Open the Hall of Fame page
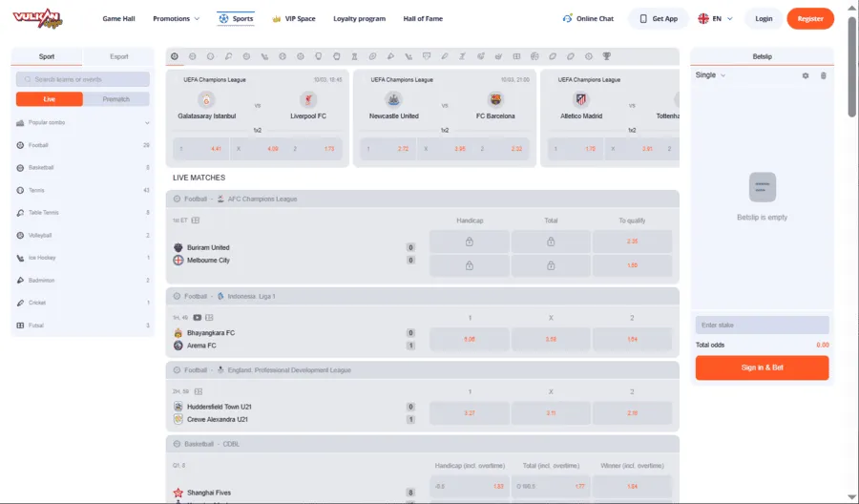 [423, 19]
